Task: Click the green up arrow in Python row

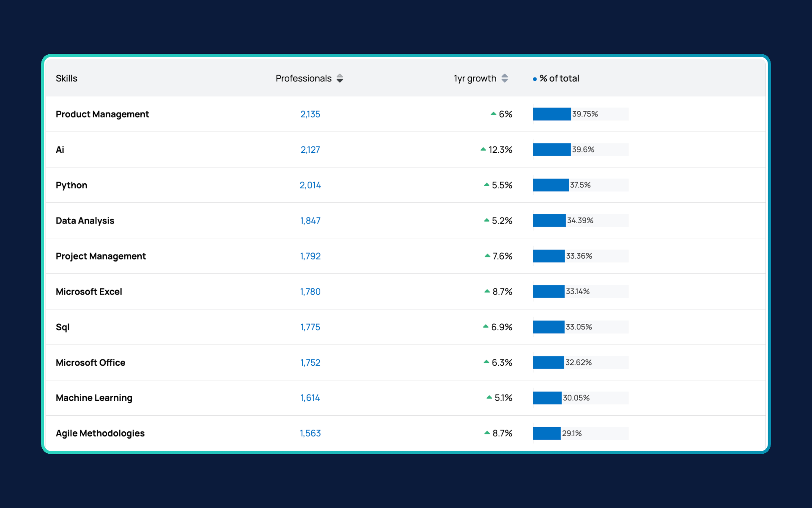Action: click(486, 185)
